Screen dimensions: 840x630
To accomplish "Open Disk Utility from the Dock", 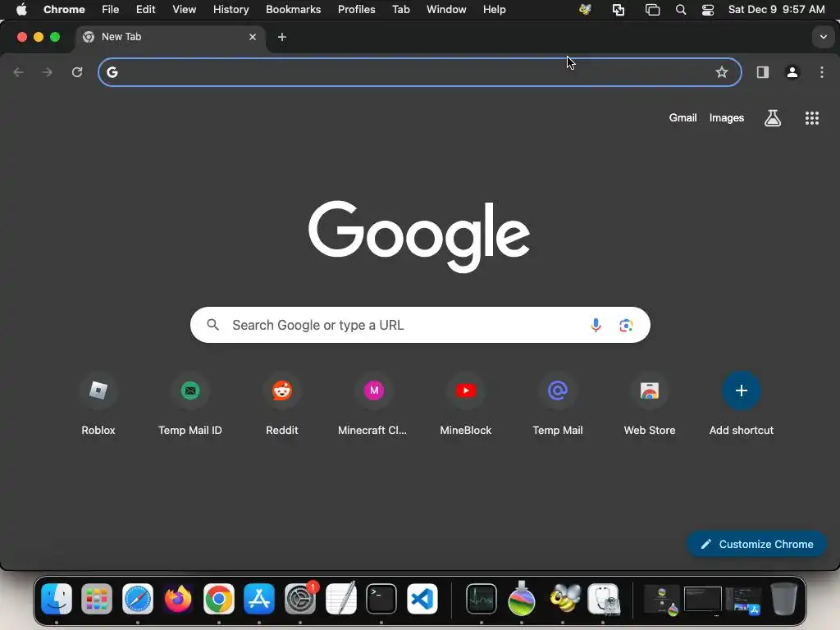I will (x=603, y=598).
